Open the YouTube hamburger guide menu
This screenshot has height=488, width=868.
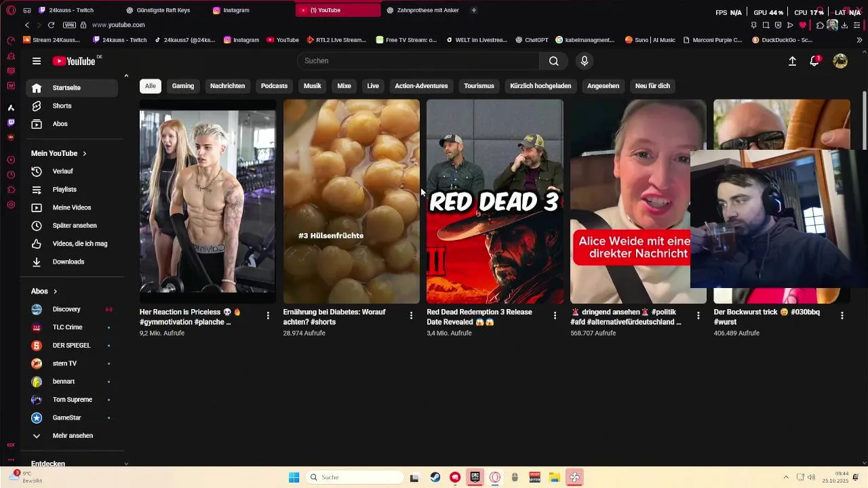(37, 61)
